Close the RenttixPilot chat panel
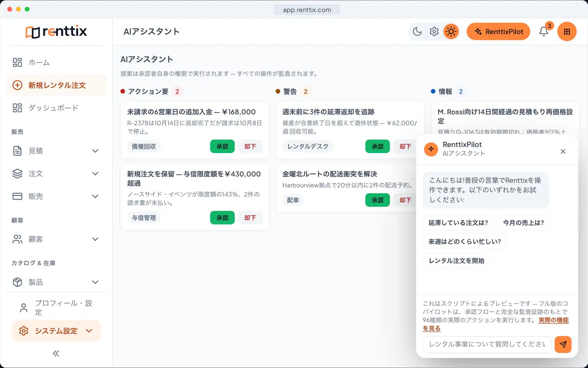588x368 pixels. [563, 152]
